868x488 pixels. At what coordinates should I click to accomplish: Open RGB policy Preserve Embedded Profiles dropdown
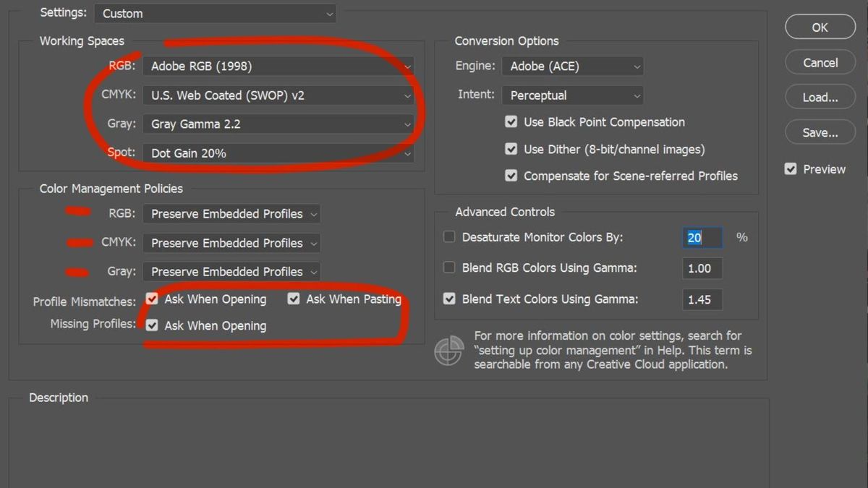[x=231, y=214]
